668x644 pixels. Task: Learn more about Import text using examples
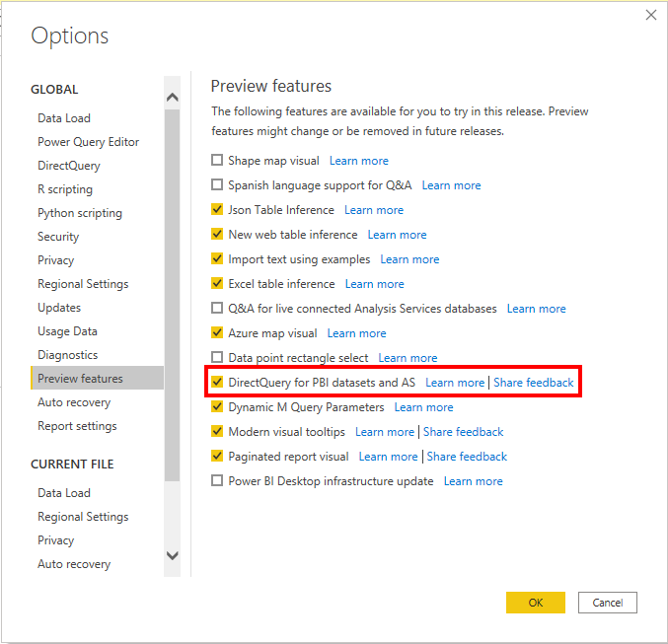[409, 259]
